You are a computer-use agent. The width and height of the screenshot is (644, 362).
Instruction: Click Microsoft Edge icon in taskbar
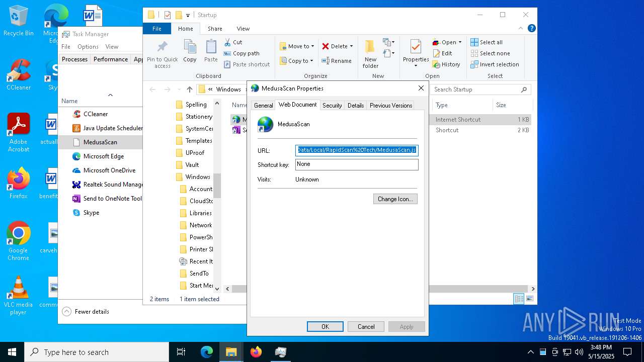207,352
